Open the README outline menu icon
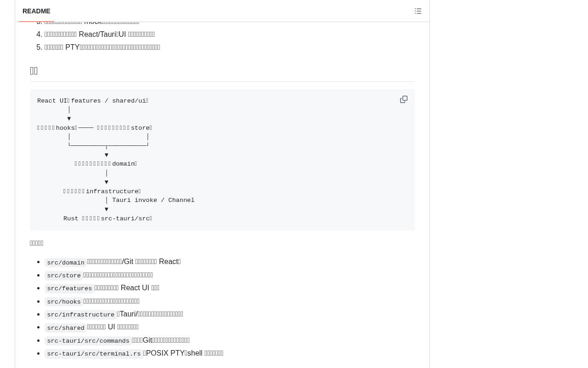Viewport: 588px width, 368px height. click(418, 11)
